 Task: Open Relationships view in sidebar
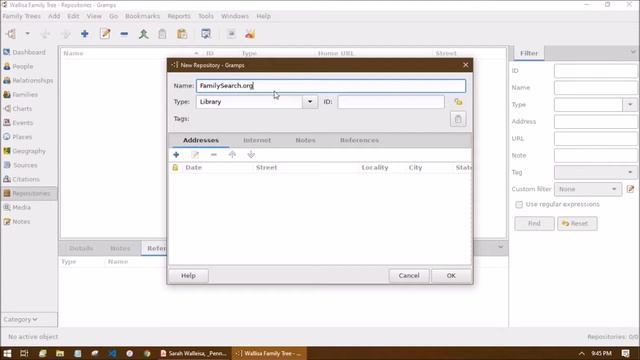28,80
